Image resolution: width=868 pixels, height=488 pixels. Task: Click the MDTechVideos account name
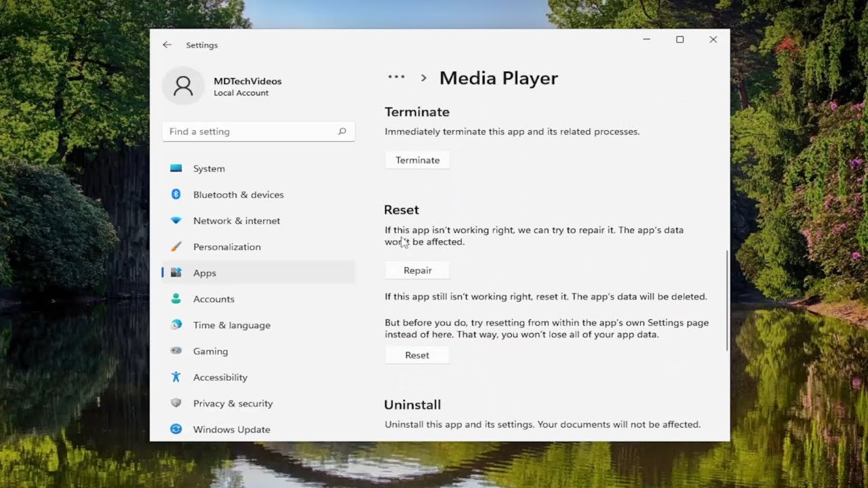click(248, 81)
